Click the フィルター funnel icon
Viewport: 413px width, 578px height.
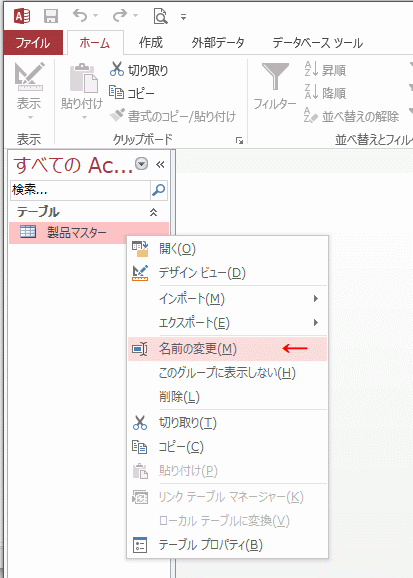point(275,76)
